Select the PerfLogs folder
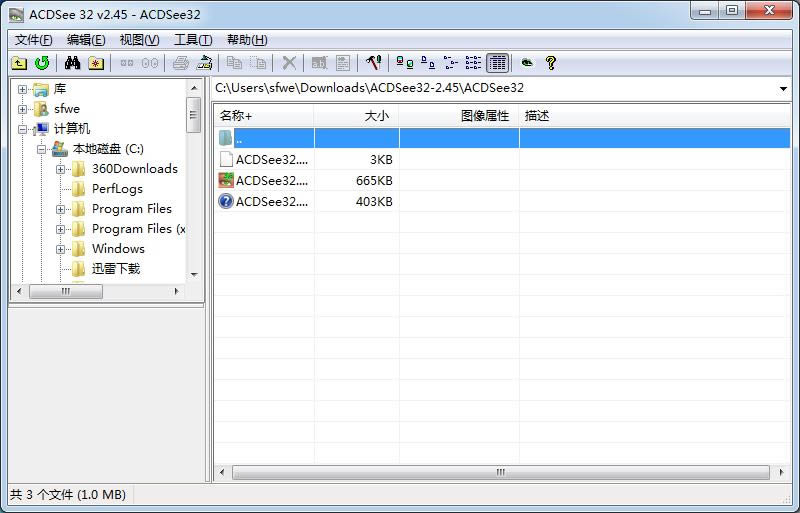The width and height of the screenshot is (800, 513). click(x=117, y=189)
